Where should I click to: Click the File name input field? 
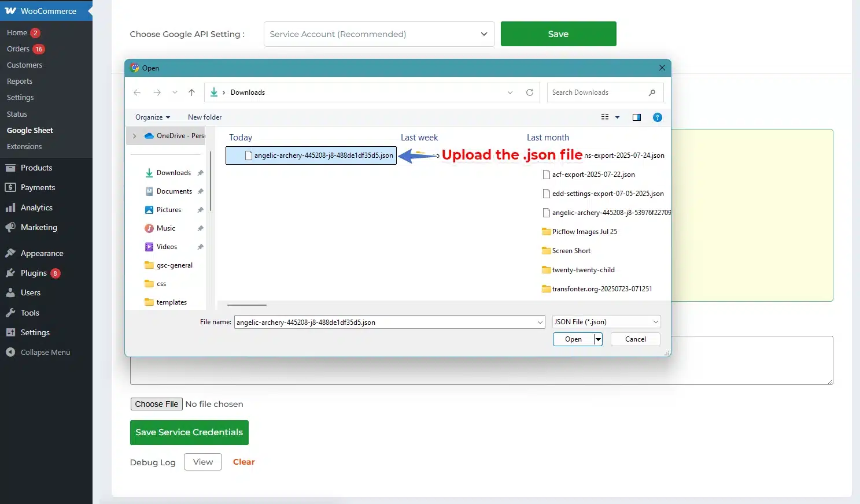pos(385,322)
